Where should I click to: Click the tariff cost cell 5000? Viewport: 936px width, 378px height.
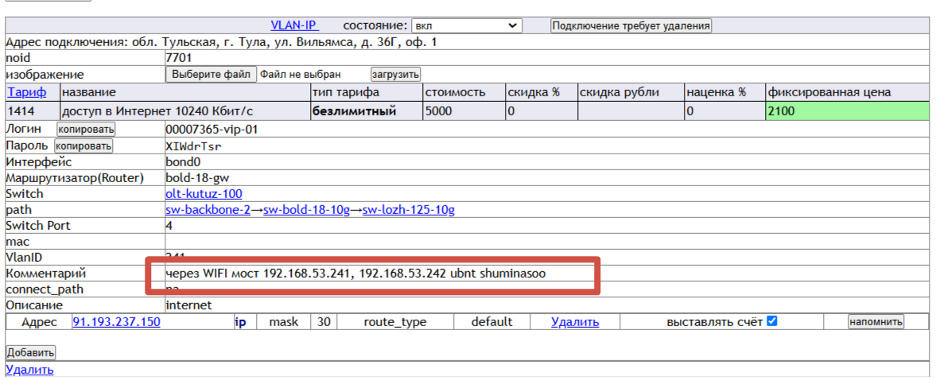[x=463, y=111]
